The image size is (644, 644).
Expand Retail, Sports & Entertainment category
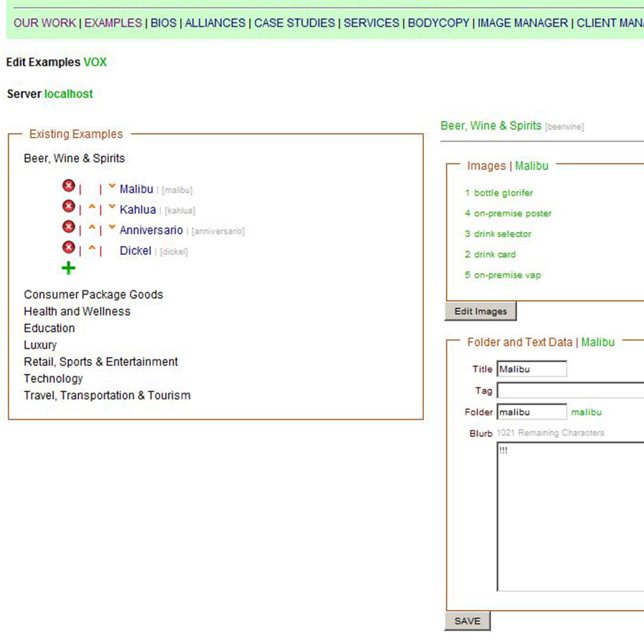pyautogui.click(x=101, y=362)
